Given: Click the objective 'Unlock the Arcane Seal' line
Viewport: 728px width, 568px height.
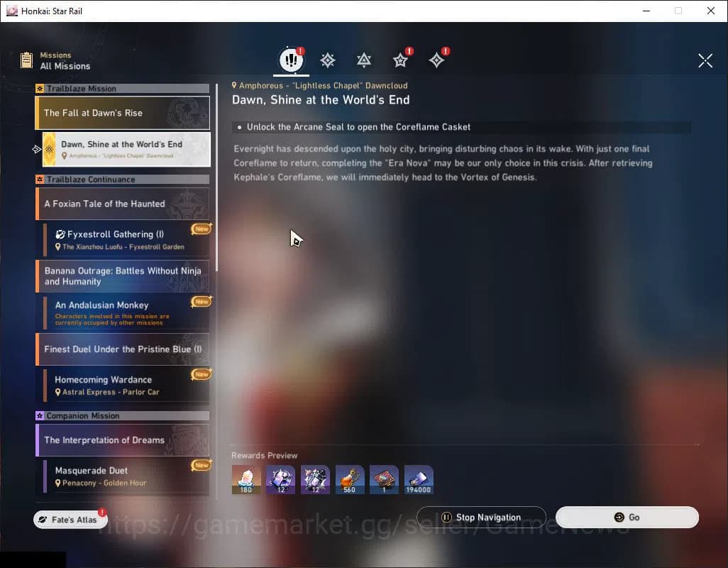Looking at the screenshot, I should (461, 127).
